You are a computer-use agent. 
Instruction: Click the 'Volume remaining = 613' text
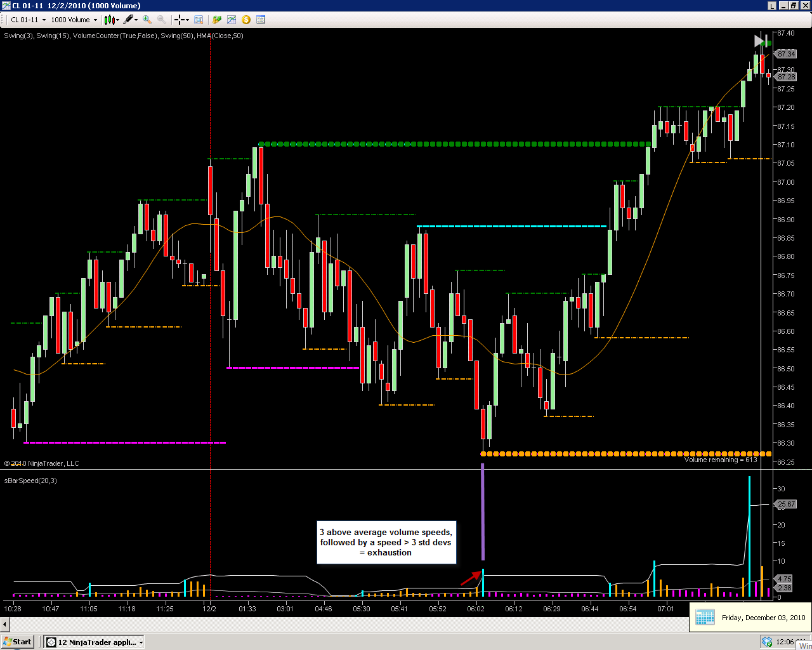pos(721,460)
